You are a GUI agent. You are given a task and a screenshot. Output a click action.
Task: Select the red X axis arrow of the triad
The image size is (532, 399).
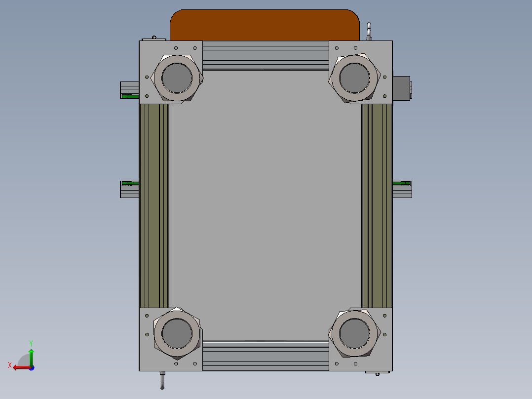(22, 367)
